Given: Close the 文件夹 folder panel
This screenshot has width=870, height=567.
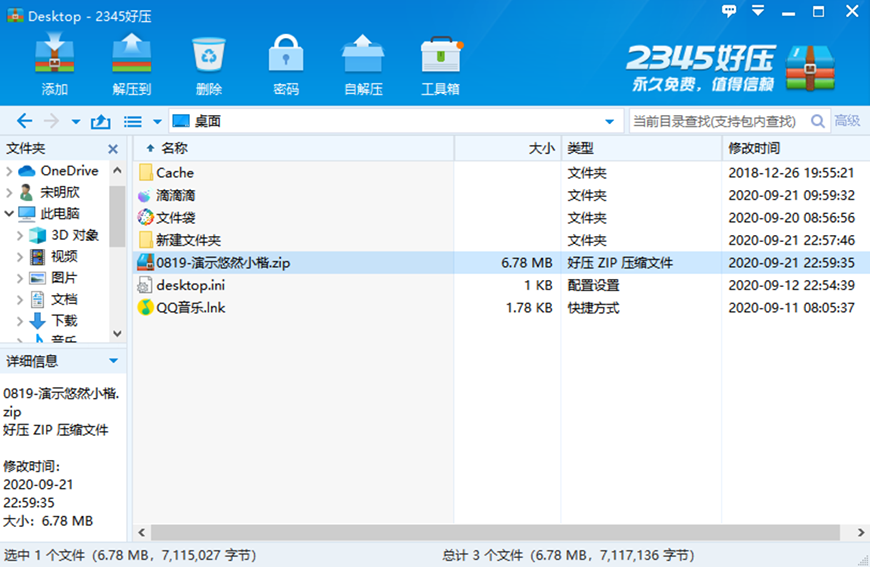Looking at the screenshot, I should [113, 149].
